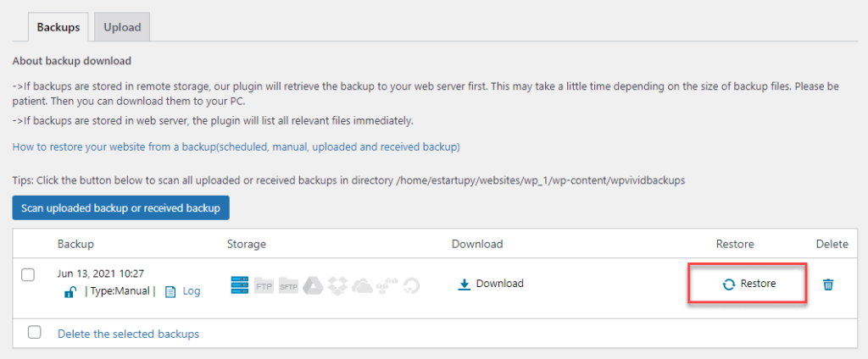Click the local server storage icon
Screen dimensions: 868x359
241,285
